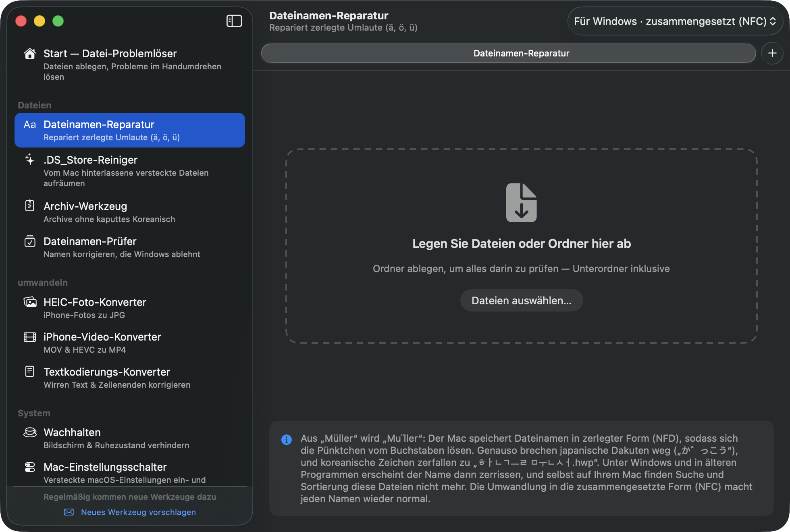
Task: Open Textkodierungs-Konverter from the sidebar
Action: pos(130,378)
